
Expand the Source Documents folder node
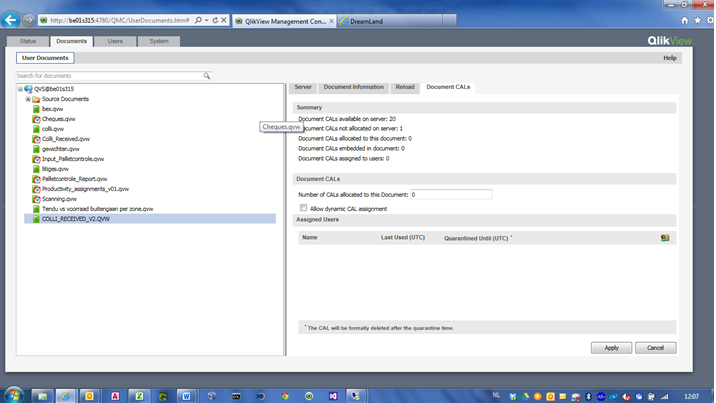(x=28, y=99)
